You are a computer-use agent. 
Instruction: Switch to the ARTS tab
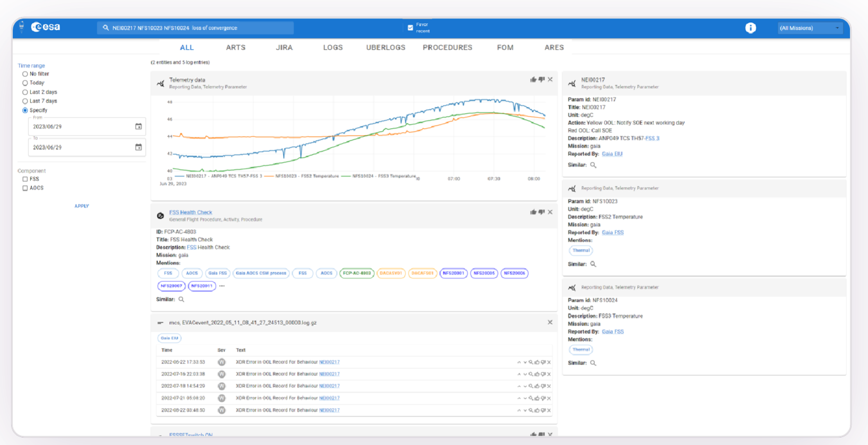pos(236,47)
